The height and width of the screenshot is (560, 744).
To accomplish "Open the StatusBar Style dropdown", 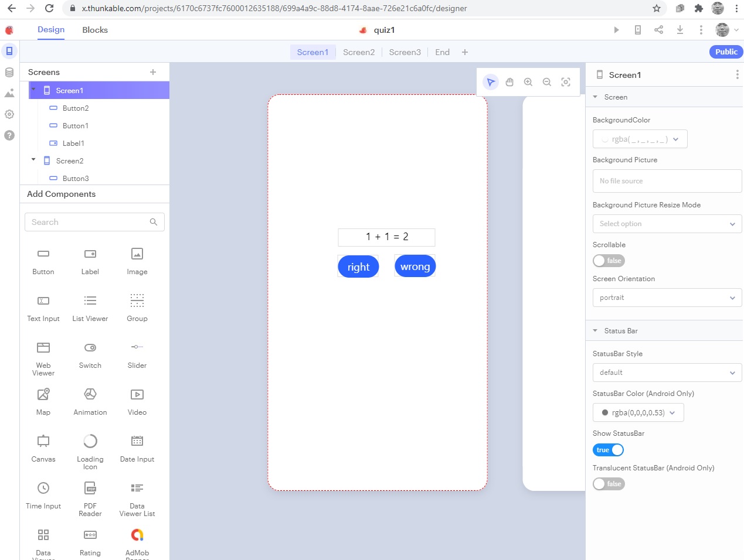I will [x=667, y=373].
